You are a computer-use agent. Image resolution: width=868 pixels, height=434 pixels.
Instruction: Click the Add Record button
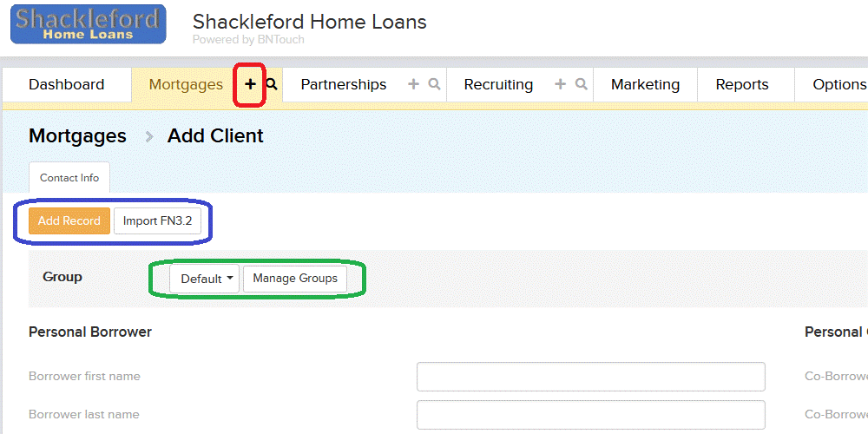[x=69, y=220]
